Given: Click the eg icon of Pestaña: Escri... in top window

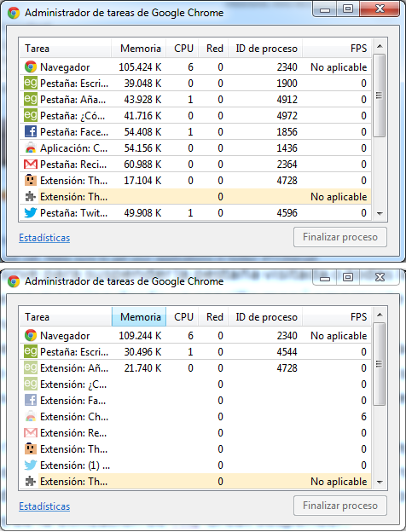Looking at the screenshot, I should [x=31, y=84].
